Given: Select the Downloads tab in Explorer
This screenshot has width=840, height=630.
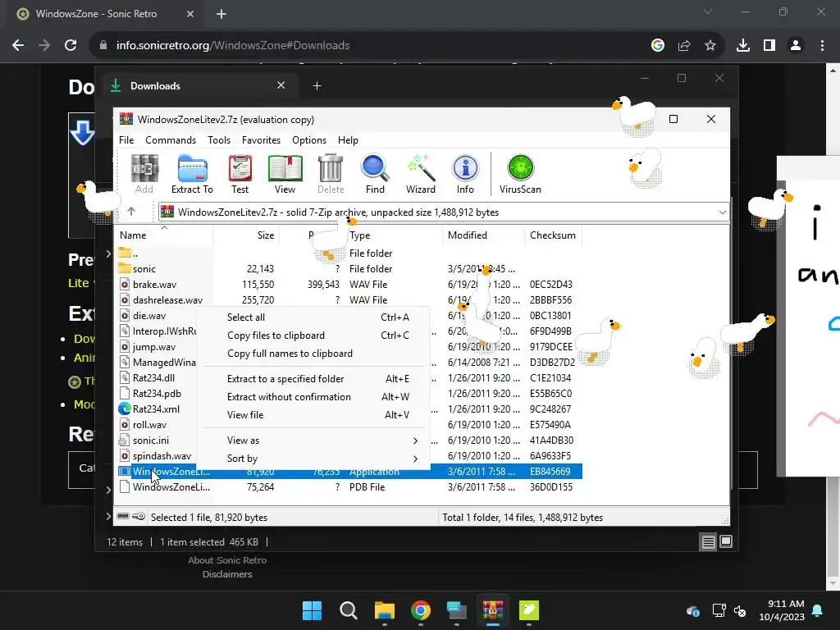Looking at the screenshot, I should coord(198,85).
